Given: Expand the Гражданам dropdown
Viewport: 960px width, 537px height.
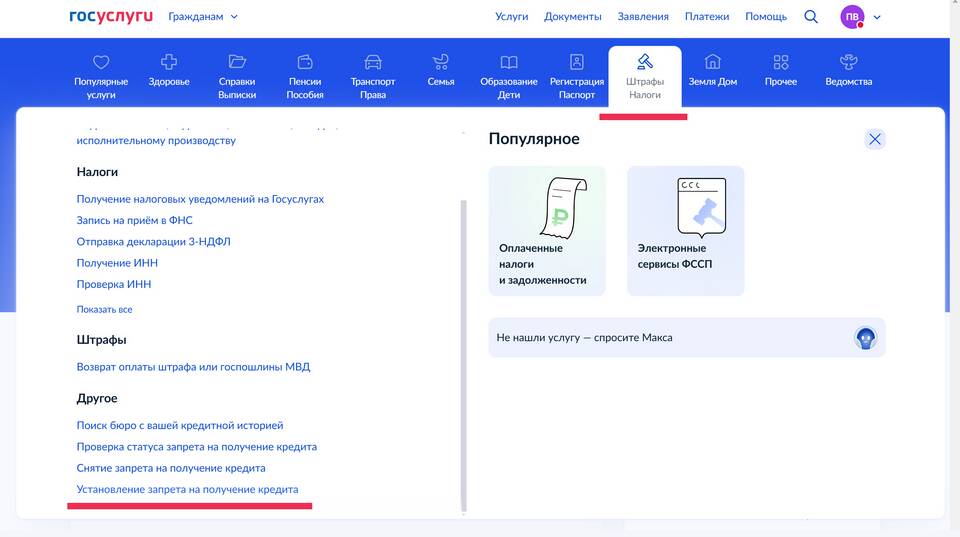Looking at the screenshot, I should [x=203, y=17].
